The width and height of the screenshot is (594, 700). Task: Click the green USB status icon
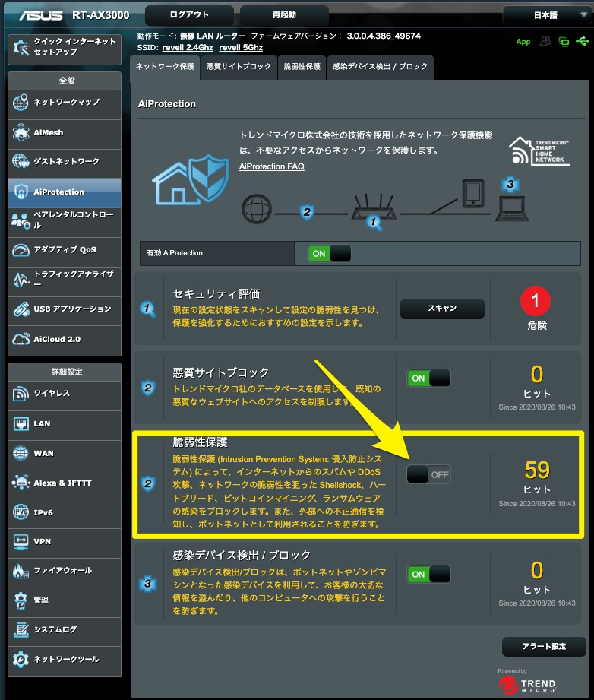pos(583,42)
